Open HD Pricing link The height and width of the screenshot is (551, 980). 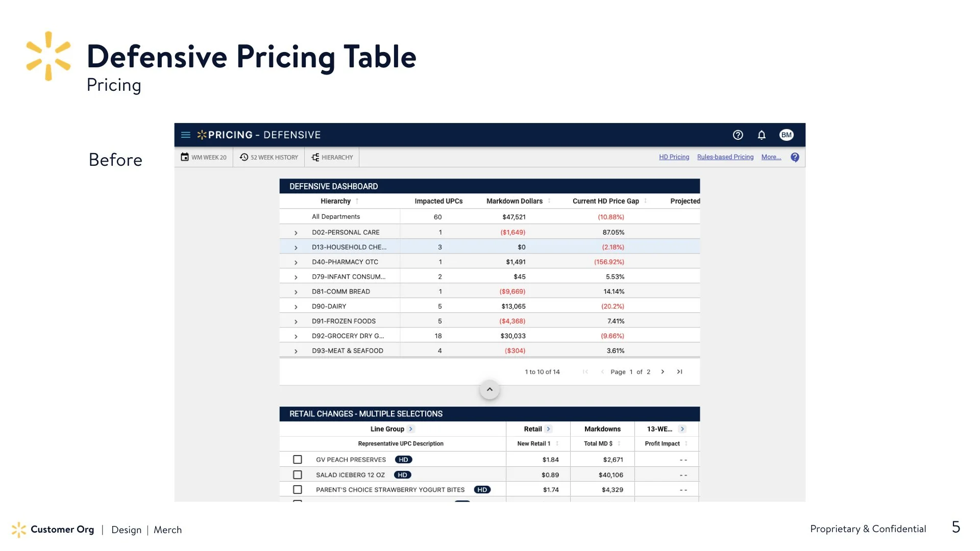(x=674, y=157)
